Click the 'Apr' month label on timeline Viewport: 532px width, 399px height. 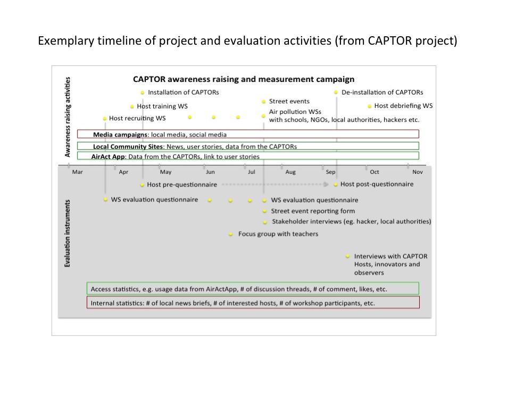point(123,172)
